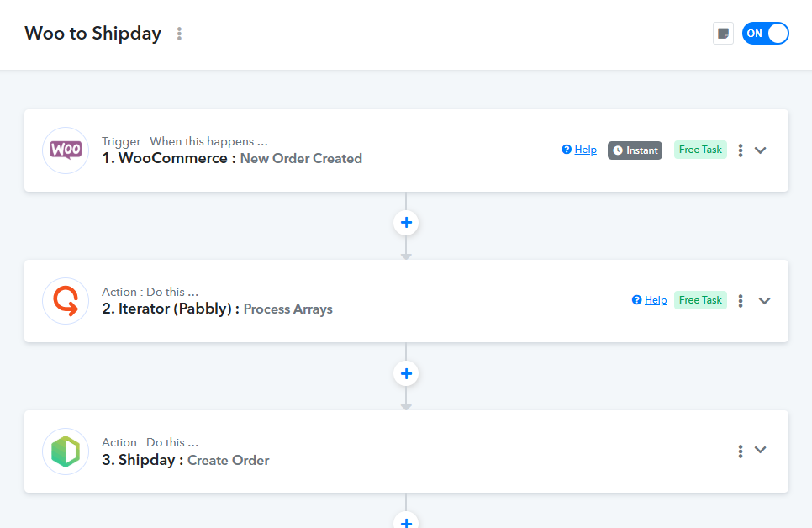Click the WooCommerce app icon

point(66,150)
